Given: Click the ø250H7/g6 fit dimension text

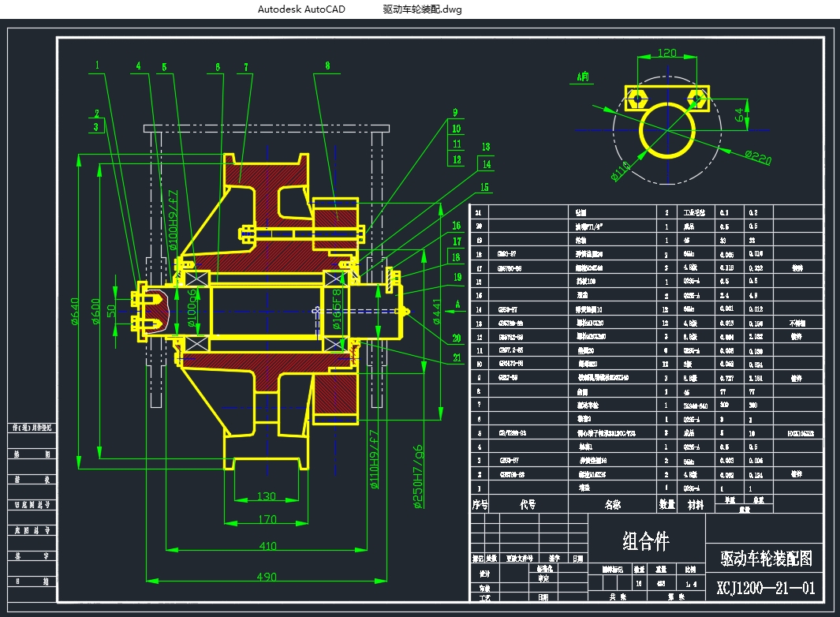Looking at the screenshot, I should click(x=418, y=476).
